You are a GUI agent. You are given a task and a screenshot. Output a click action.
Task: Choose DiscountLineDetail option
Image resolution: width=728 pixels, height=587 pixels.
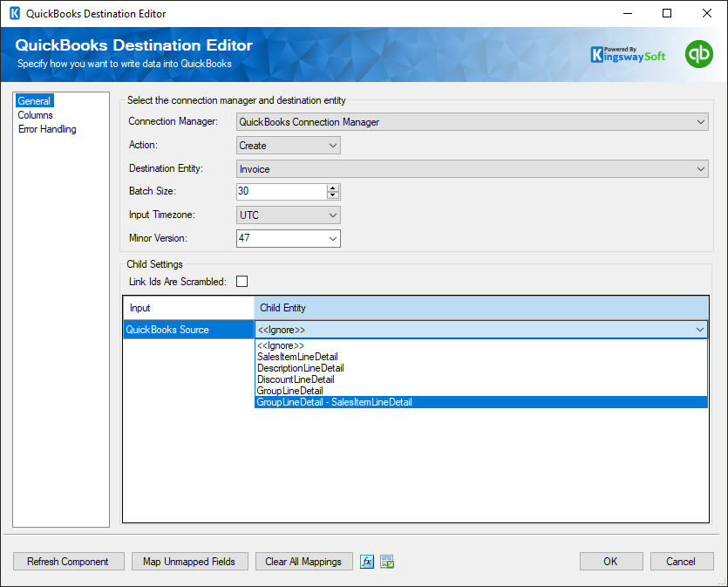pos(481,379)
